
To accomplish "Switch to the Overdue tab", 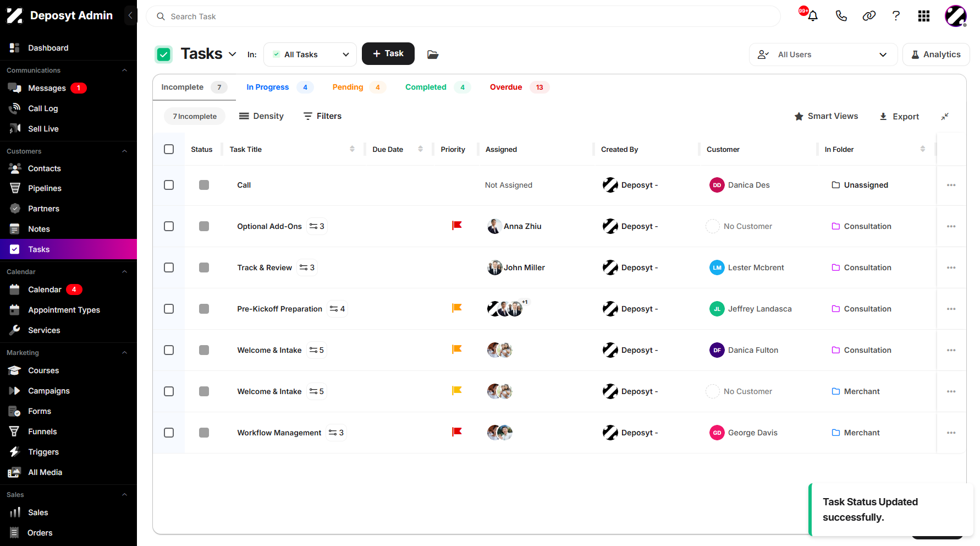I will pyautogui.click(x=520, y=87).
